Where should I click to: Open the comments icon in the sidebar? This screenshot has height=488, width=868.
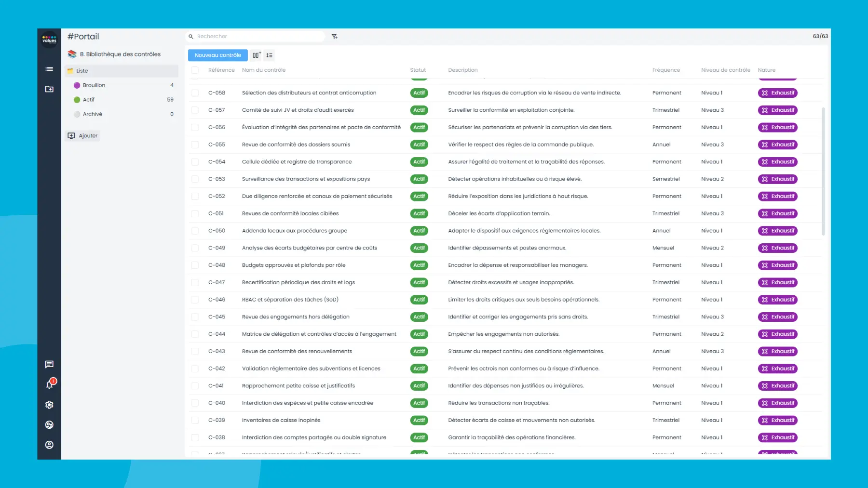pos(49,364)
